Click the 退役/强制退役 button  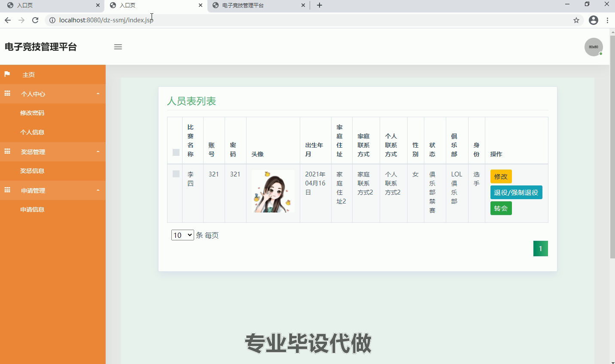click(516, 192)
